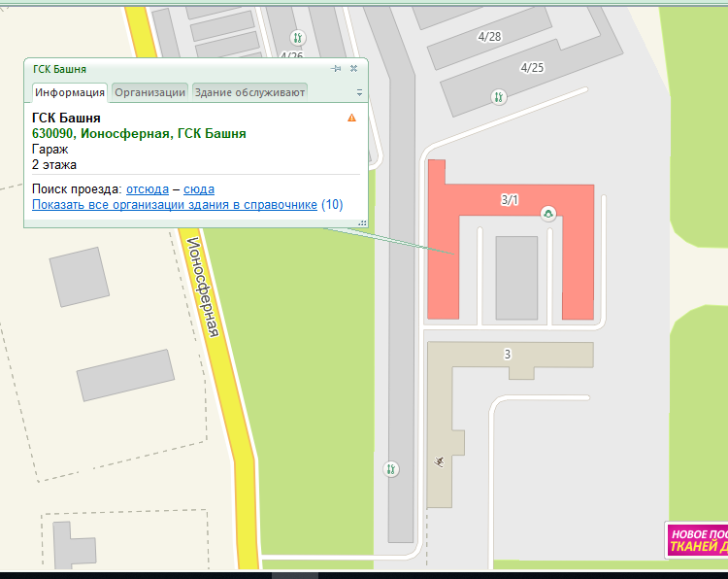Select the highlighted red building 3/1
Viewport: 728px width, 579px height.
pyautogui.click(x=447, y=262)
